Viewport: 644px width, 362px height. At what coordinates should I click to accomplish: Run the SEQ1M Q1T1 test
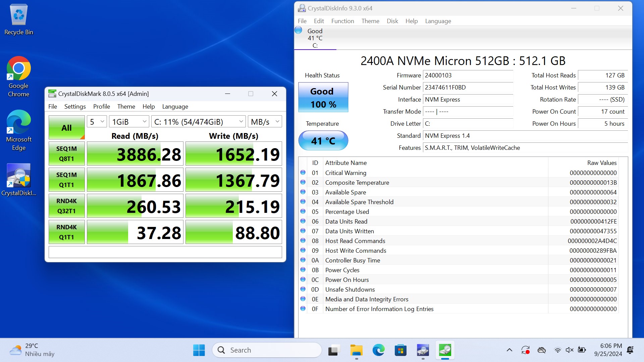[x=66, y=180]
